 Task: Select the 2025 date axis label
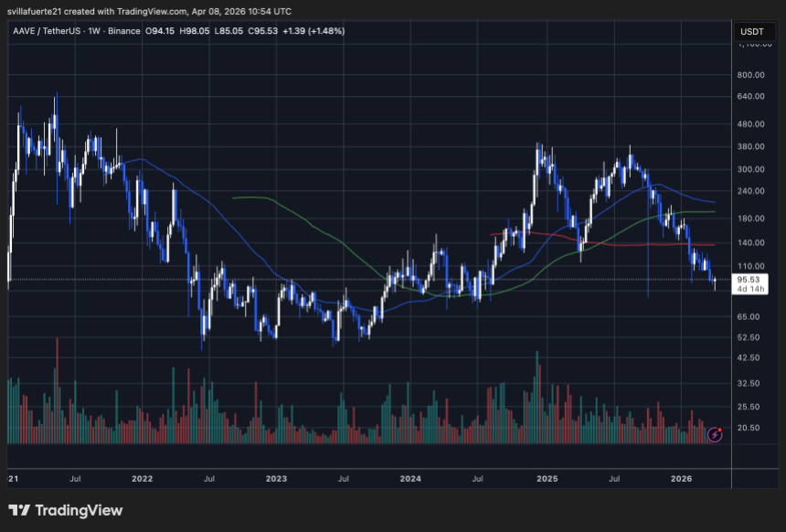click(548, 478)
